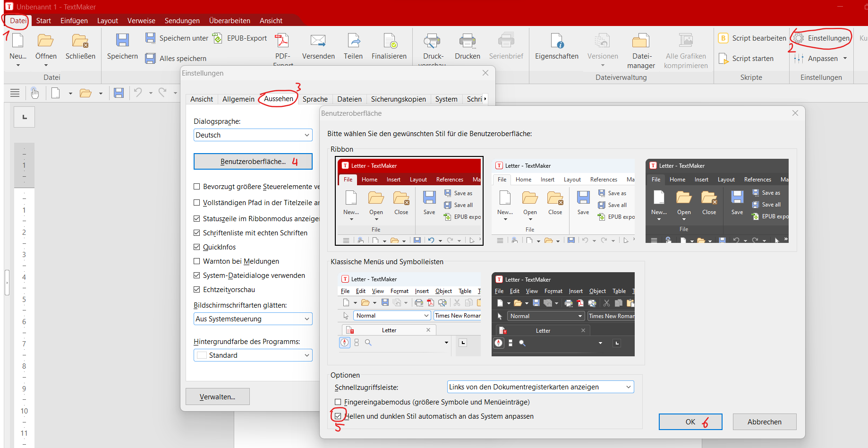Screen dimensions: 868x448
Task: Select the Sicherungskopien settings tab
Action: coord(399,99)
